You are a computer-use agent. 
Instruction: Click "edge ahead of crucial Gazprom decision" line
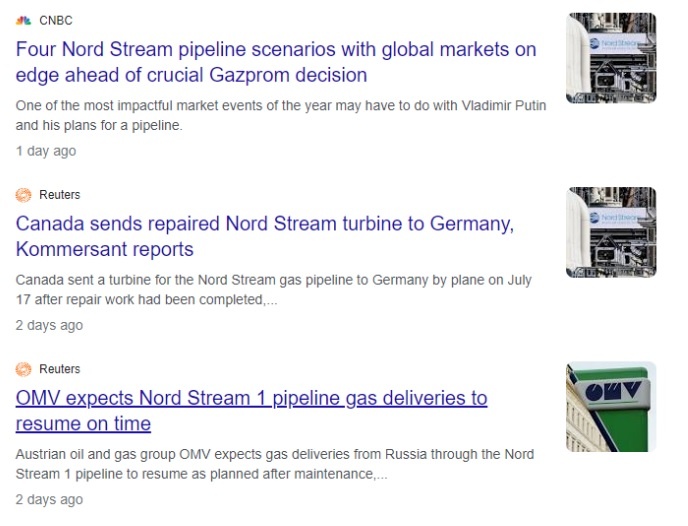pos(191,75)
